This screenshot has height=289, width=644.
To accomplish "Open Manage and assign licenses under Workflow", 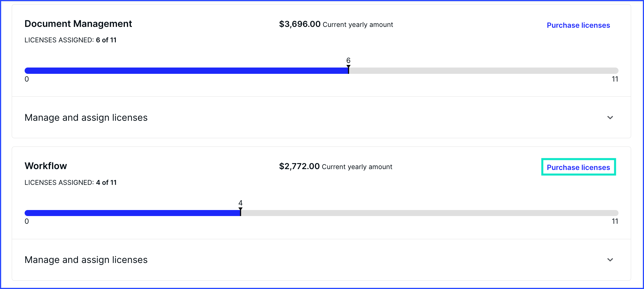I will tap(86, 260).
